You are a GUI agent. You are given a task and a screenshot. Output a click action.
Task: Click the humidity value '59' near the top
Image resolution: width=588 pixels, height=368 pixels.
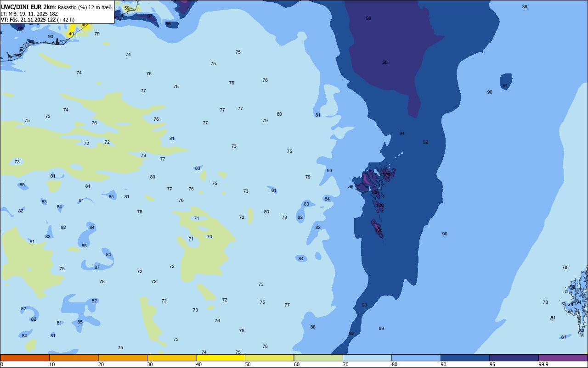pos(127,8)
